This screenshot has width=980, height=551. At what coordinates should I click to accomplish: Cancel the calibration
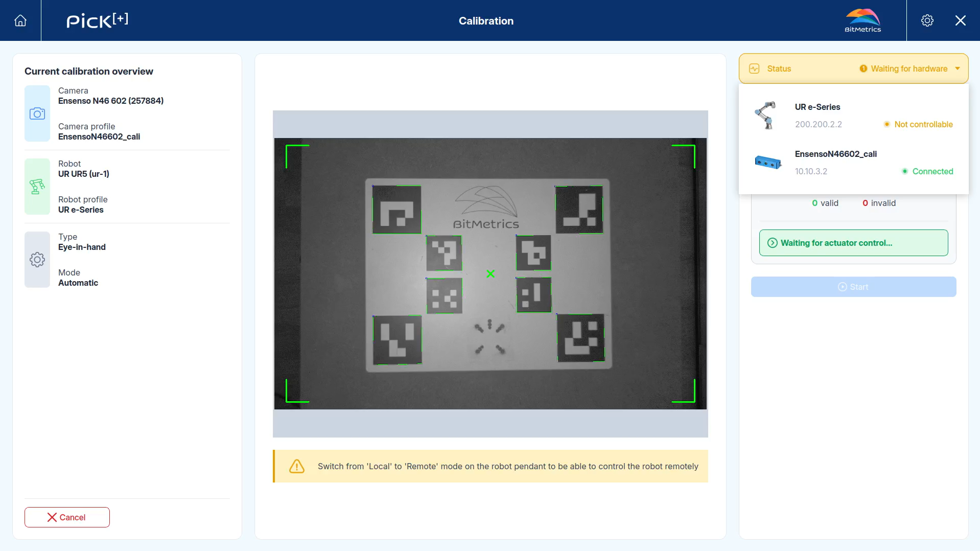[67, 517]
